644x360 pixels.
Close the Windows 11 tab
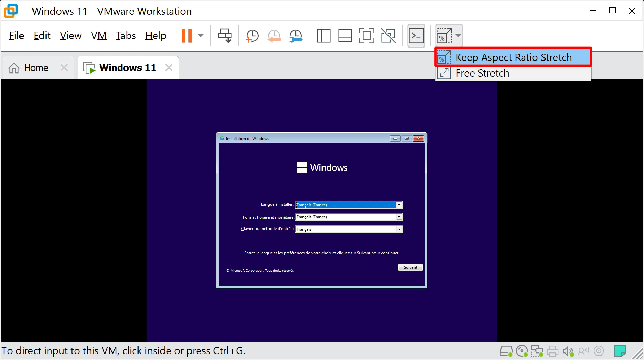169,68
